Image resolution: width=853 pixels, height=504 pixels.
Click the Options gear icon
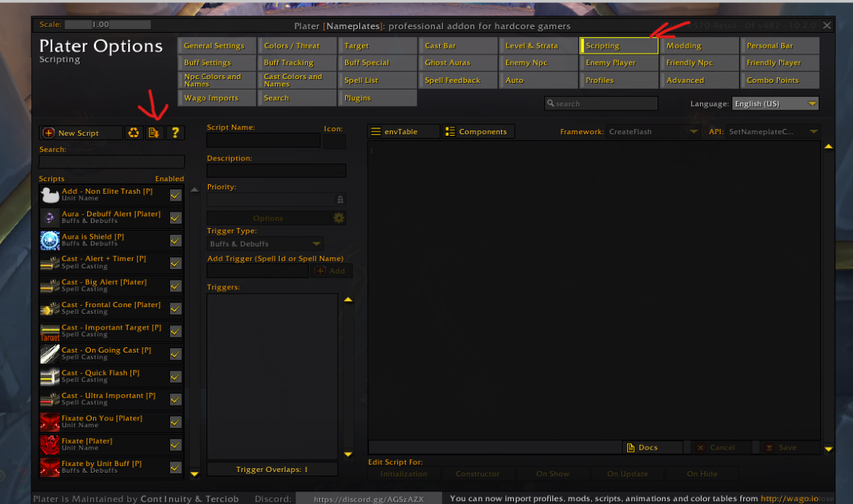pos(339,218)
